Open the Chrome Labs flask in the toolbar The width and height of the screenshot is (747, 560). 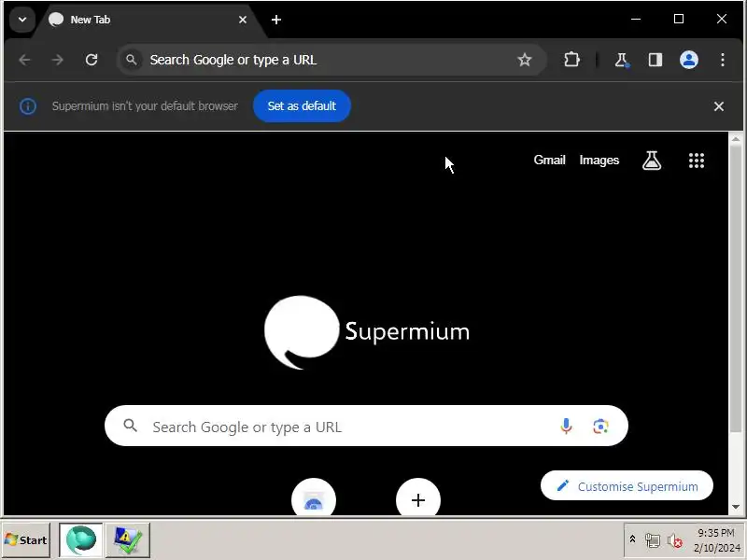(621, 60)
